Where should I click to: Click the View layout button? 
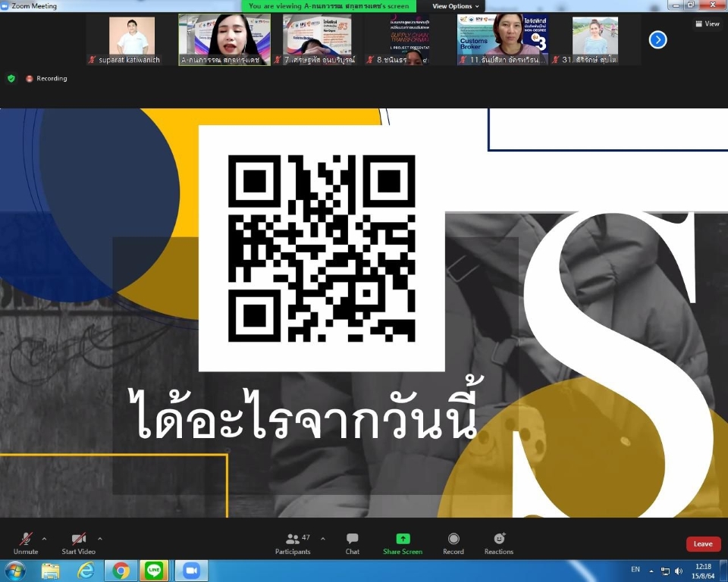708,23
